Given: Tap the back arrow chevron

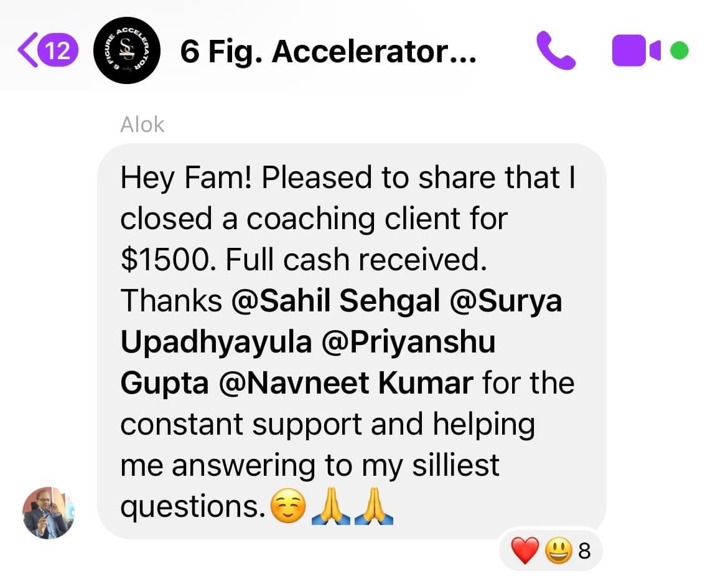Looking at the screenshot, I should click(27, 50).
